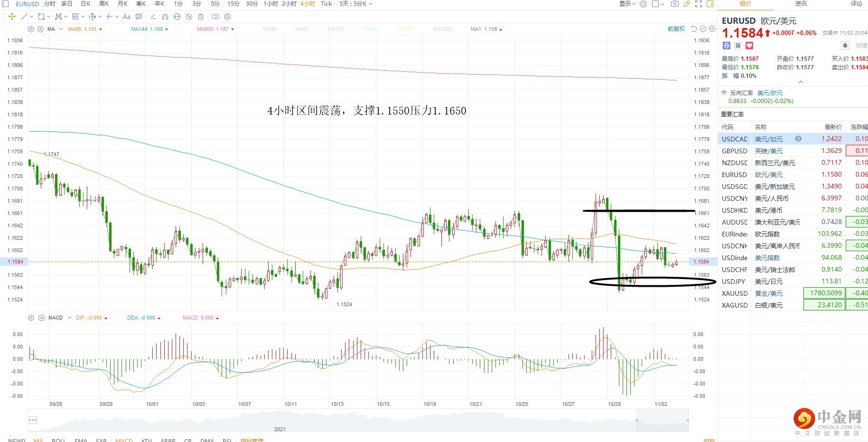Click the navigator range overview strip

[x=358, y=421]
